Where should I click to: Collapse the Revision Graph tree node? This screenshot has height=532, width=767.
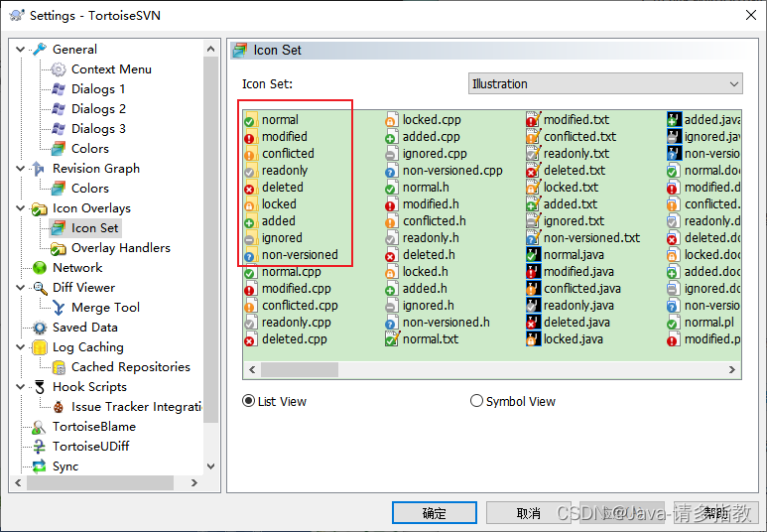pos(21,169)
